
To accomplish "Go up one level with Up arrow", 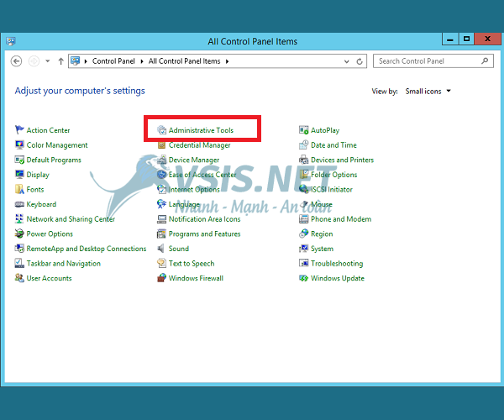I will 60,60.
